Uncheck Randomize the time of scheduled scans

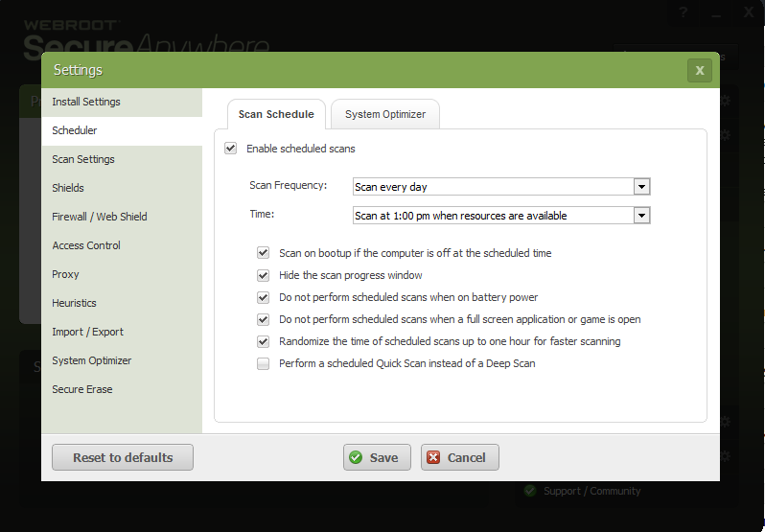click(263, 341)
